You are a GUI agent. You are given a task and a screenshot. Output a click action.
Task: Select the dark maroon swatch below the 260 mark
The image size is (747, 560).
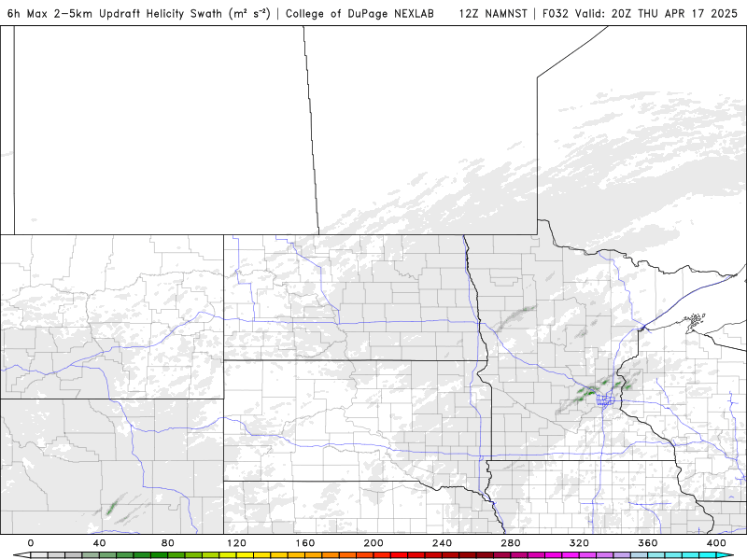pos(485,555)
